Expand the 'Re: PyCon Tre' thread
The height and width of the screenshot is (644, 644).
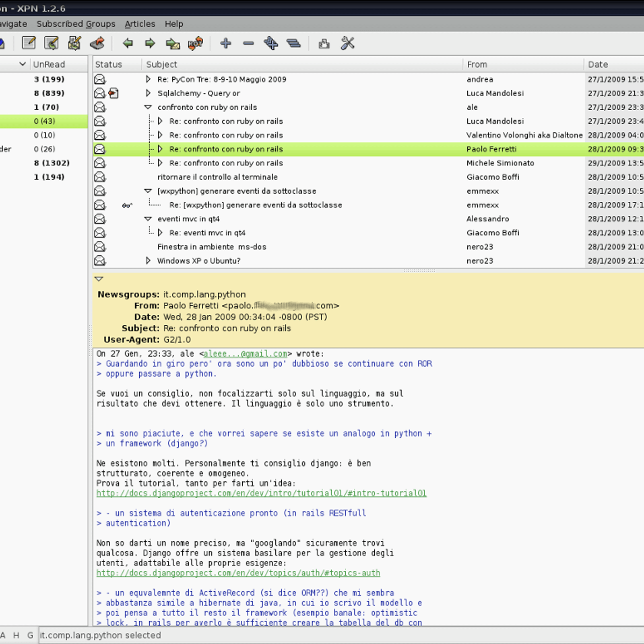(148, 79)
